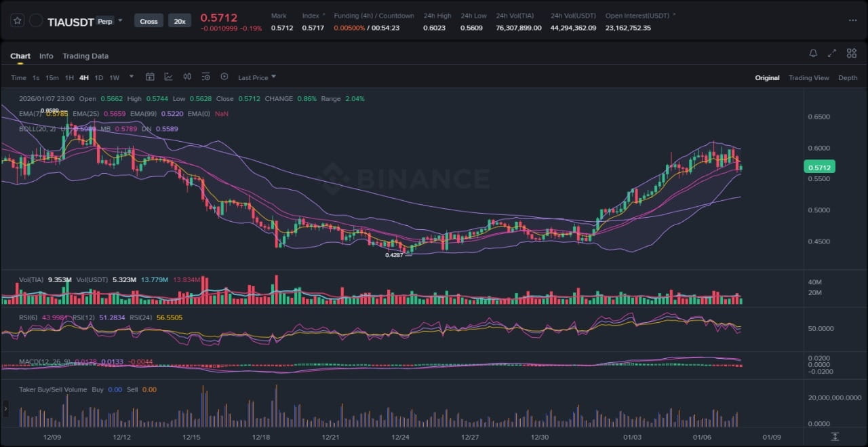Click the 20x leverage button

pyautogui.click(x=180, y=21)
